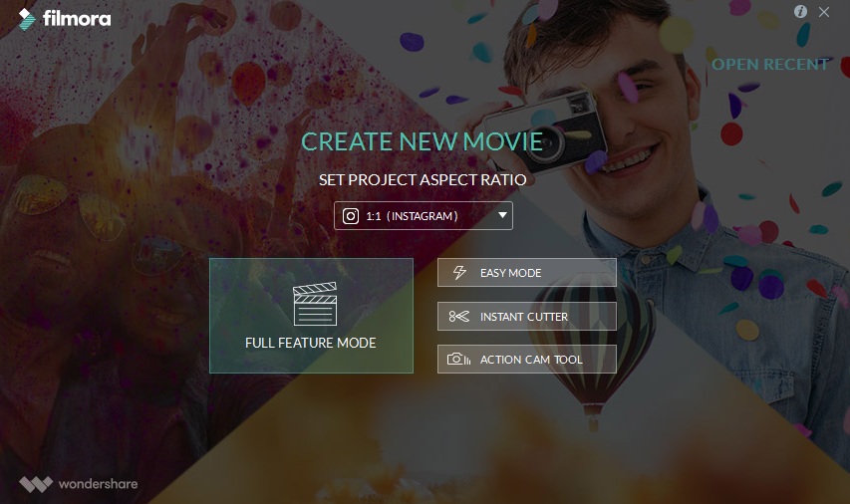Screen dimensions: 850x504
Task: Expand the aspect ratio dropdown arrow
Action: (502, 215)
